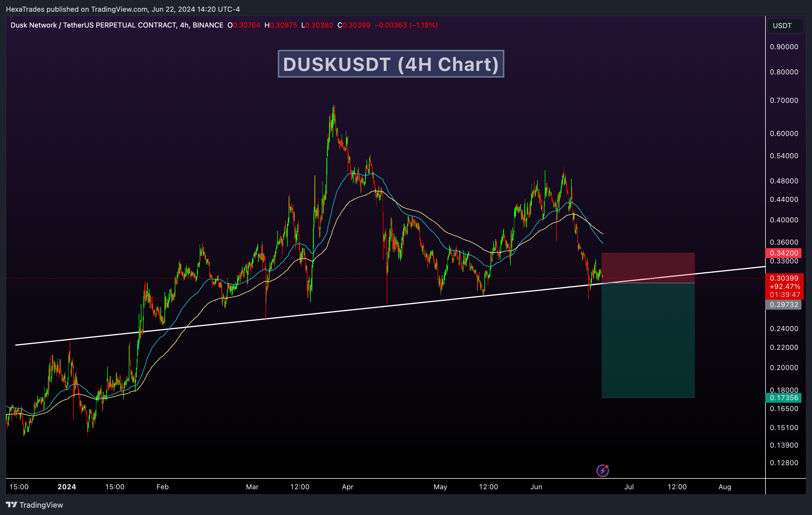Click the open price value 0.30764

(246, 25)
